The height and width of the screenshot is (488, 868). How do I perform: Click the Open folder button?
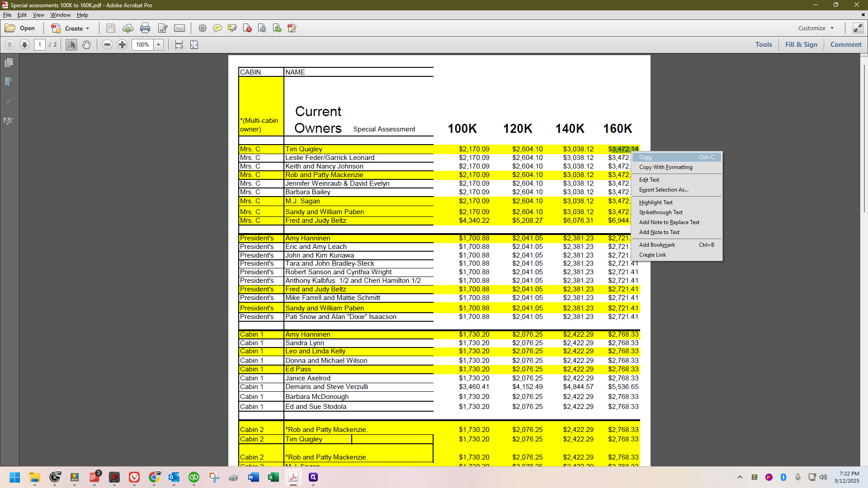point(20,28)
